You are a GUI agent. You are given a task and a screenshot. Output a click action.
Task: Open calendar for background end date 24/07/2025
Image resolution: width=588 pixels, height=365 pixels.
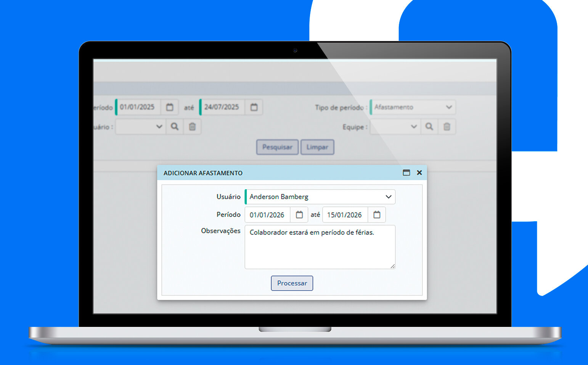coord(254,107)
